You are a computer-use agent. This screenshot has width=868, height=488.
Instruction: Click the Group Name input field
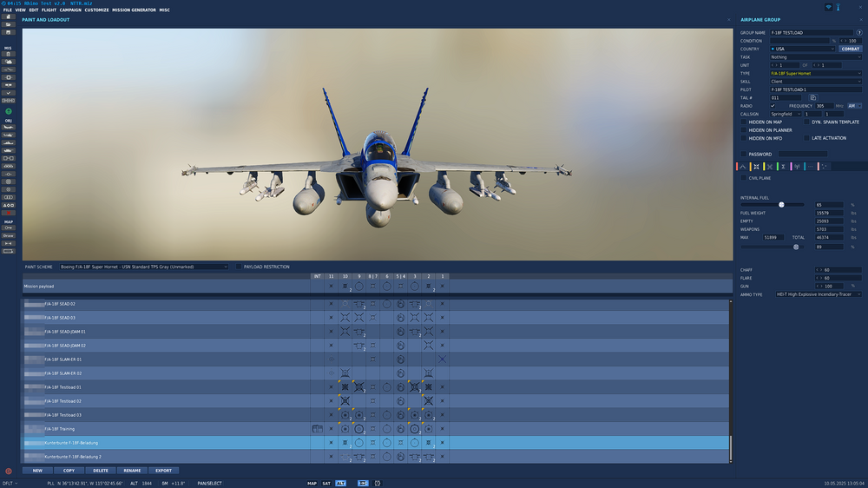point(811,33)
